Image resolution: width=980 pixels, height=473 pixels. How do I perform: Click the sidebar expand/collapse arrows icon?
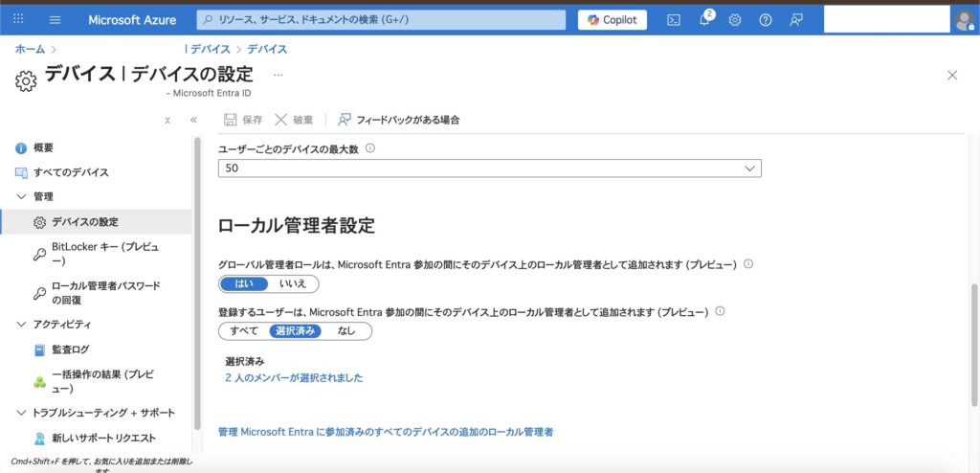click(x=167, y=120)
